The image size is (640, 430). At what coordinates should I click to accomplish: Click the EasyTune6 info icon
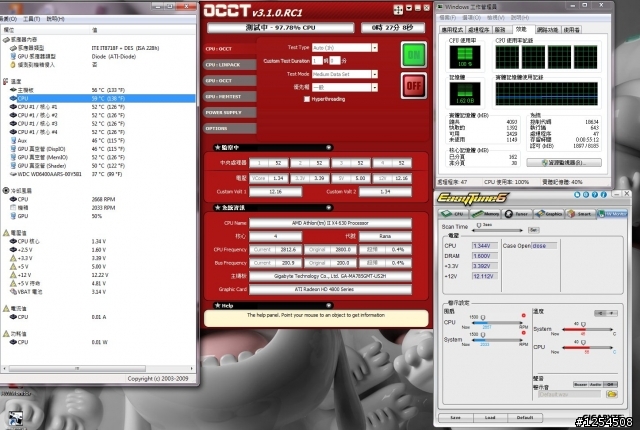pos(604,195)
